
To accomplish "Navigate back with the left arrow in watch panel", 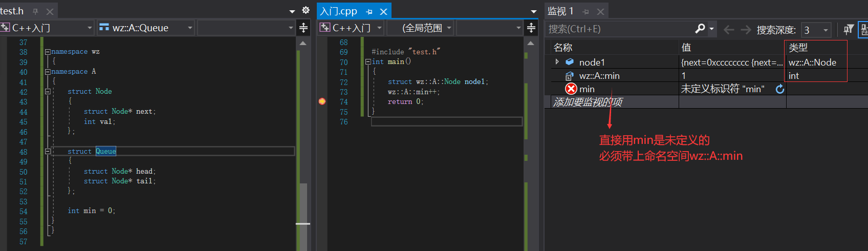I will click(729, 30).
